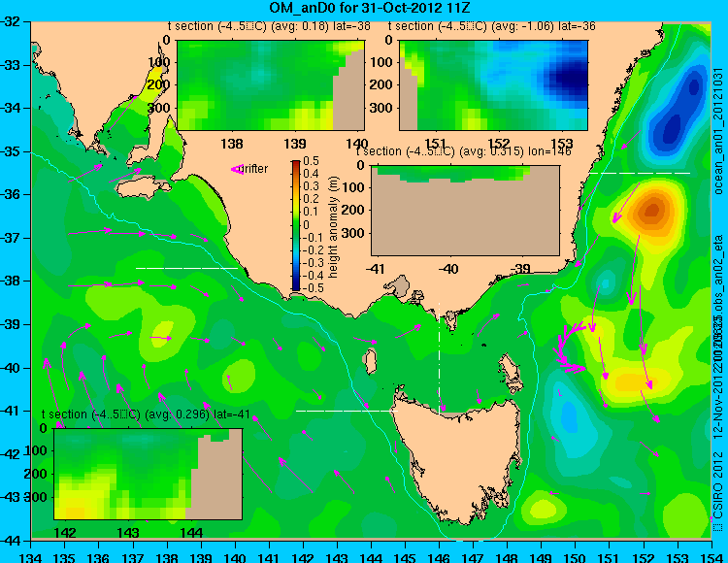
Task: Click the inset title ending 'lat=-38'
Action: tap(269, 26)
